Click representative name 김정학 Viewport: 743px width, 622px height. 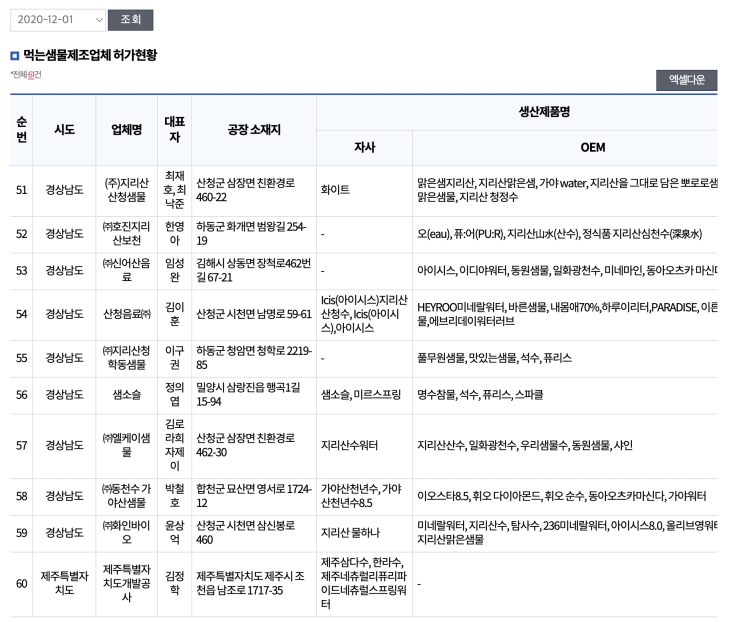coord(174,583)
